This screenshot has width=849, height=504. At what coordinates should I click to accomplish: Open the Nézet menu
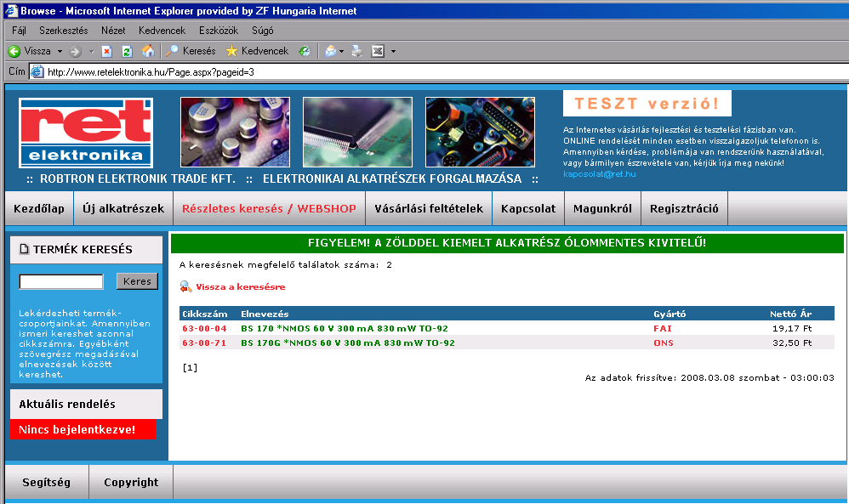113,31
